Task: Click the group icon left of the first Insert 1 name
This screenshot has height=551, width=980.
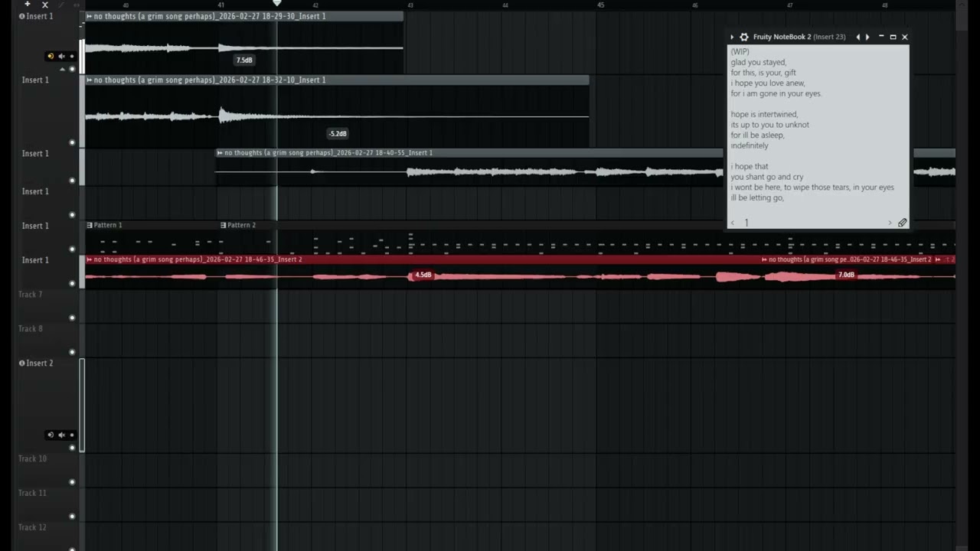Action: (x=21, y=16)
